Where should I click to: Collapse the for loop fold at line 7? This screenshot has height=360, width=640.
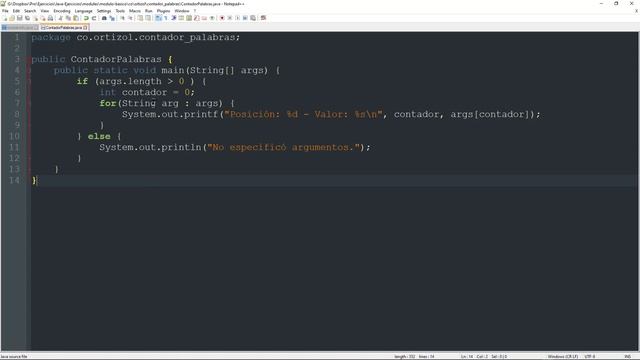[29, 104]
